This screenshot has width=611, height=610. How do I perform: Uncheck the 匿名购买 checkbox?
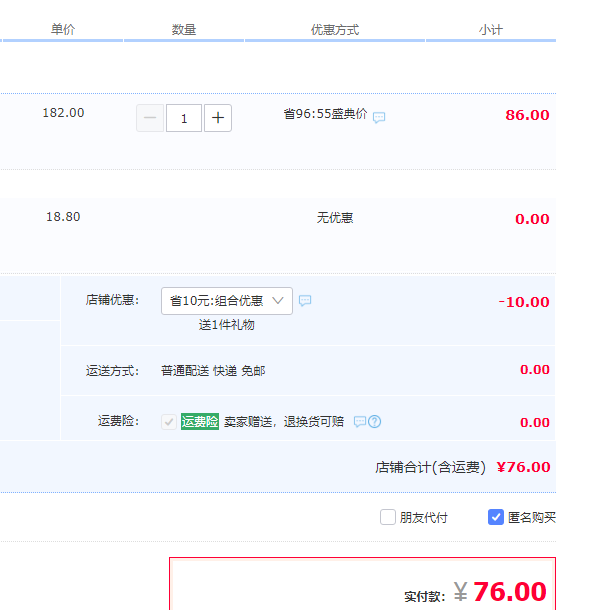point(496,517)
